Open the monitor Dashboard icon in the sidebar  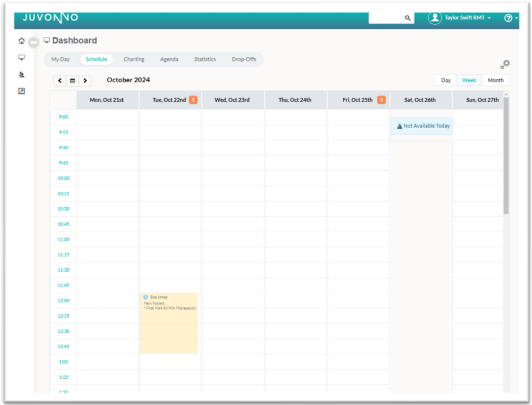[21, 57]
